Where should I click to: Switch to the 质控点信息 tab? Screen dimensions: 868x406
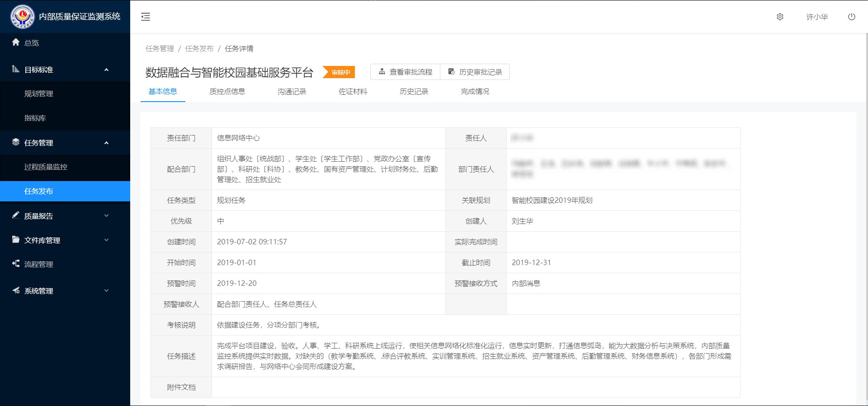227,92
